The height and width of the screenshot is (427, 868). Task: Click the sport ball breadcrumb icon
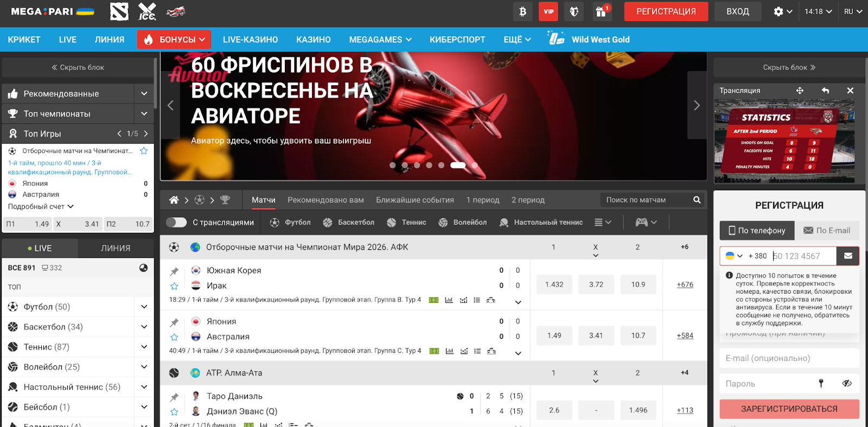tap(200, 200)
